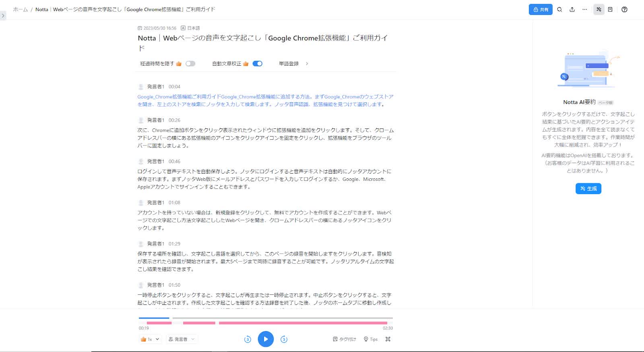Click the highlighted blue transcript paragraph
This screenshot has height=352, width=644.
click(x=266, y=101)
